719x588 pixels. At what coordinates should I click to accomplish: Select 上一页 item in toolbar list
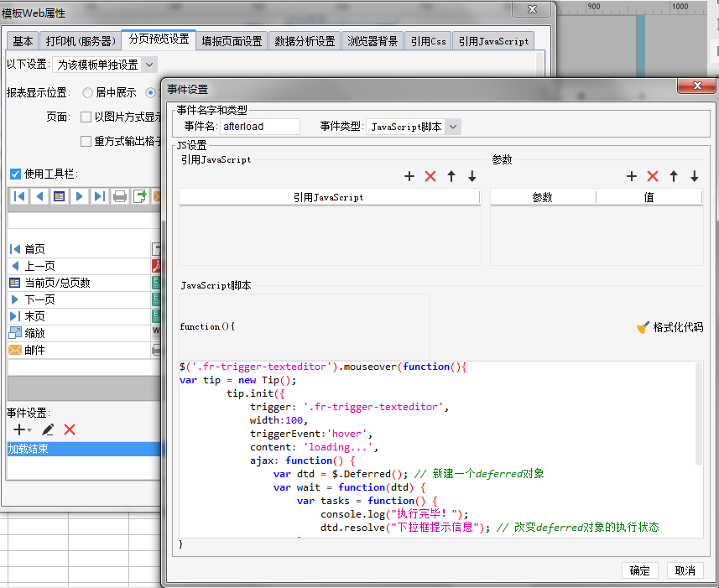pos(80,266)
